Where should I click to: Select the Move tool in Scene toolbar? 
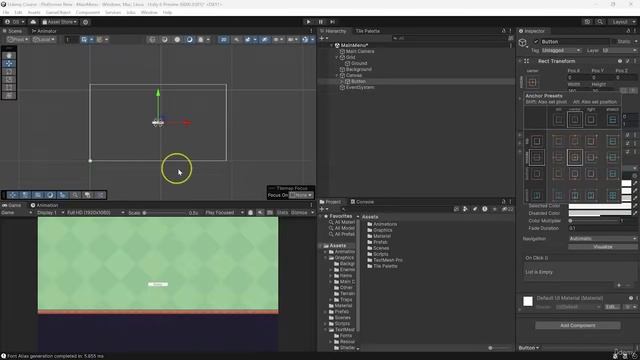tap(9, 64)
